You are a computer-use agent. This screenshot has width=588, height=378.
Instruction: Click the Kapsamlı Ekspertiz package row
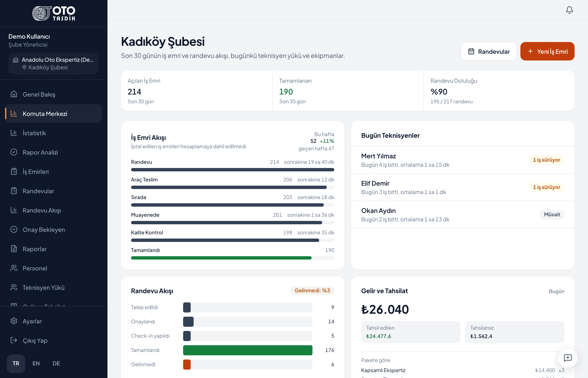coord(463,370)
